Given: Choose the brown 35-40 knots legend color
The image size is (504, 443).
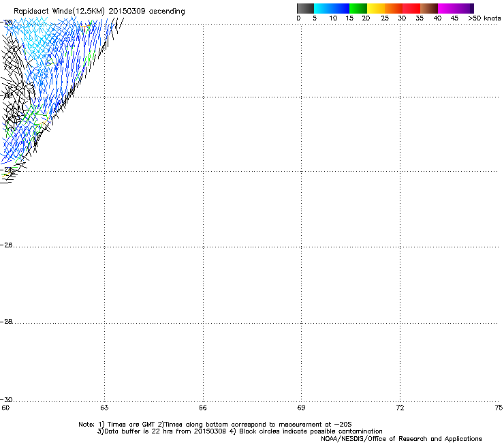Looking at the screenshot, I should (429, 8).
